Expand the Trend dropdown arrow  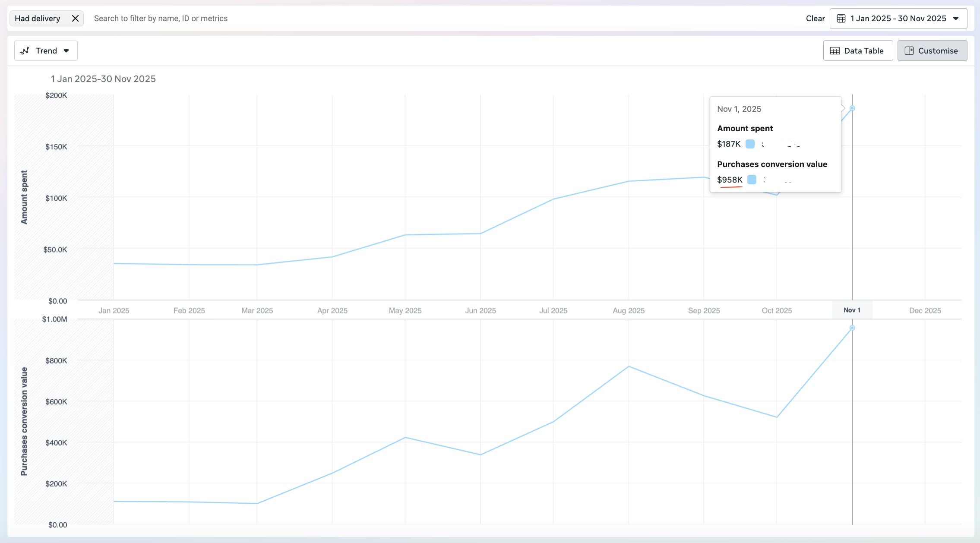(x=66, y=51)
